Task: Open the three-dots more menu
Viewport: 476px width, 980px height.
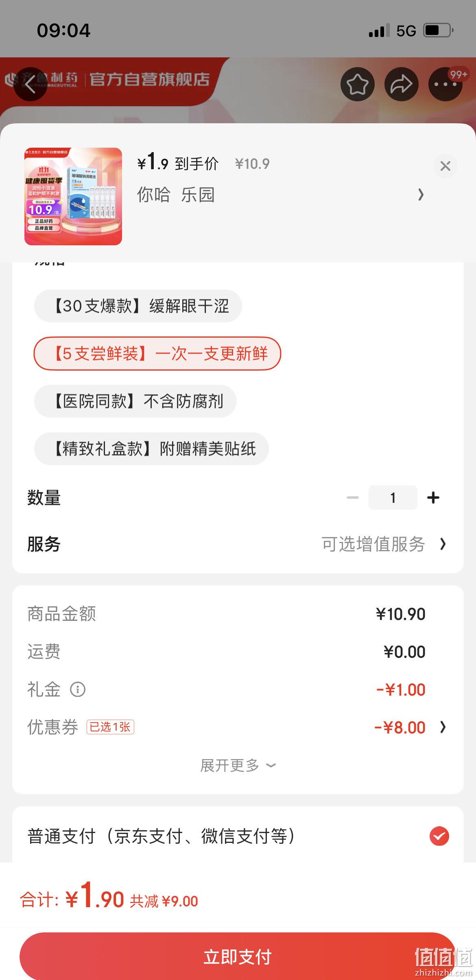Action: click(445, 84)
